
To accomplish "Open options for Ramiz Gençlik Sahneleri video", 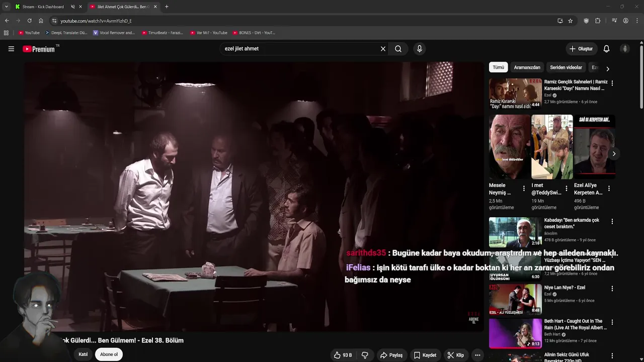I will point(612,82).
